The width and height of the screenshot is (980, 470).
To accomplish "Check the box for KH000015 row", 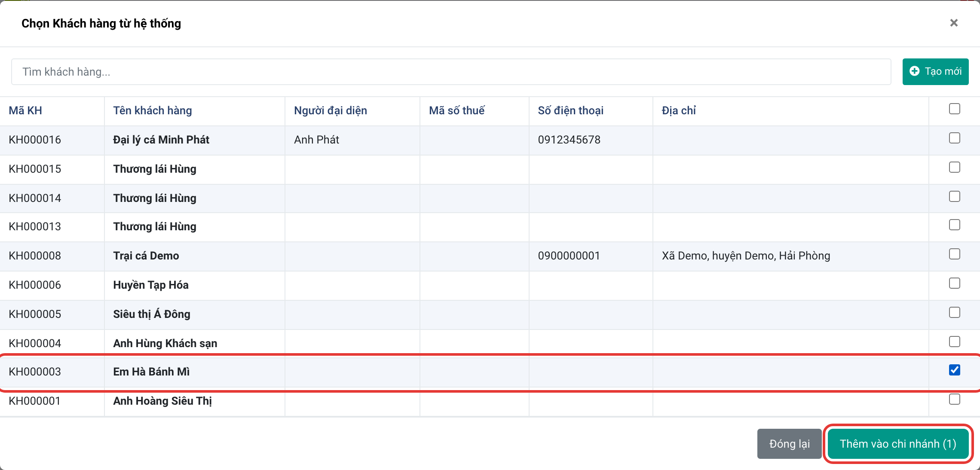I will (x=954, y=167).
